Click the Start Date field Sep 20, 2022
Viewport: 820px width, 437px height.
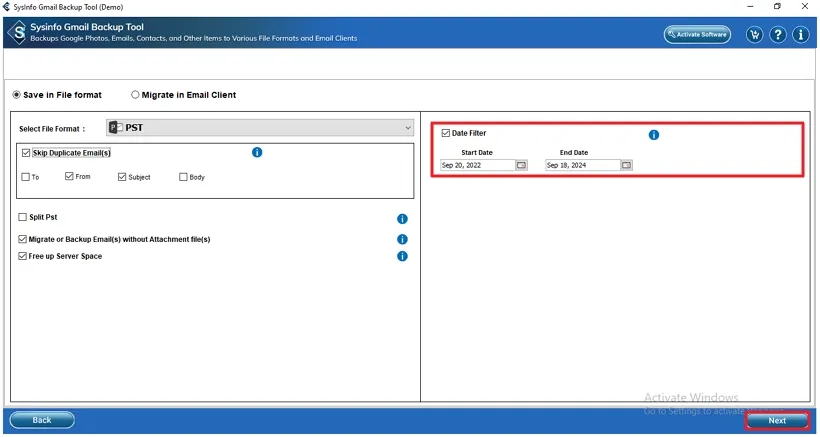click(x=478, y=165)
